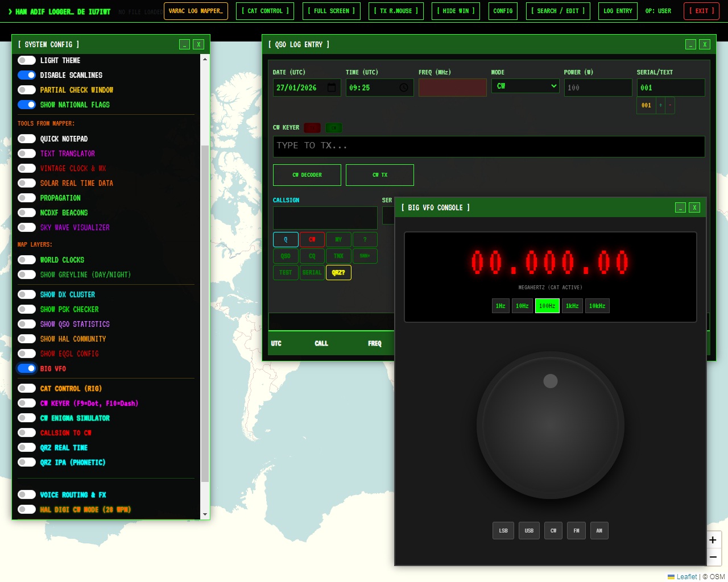Viewport: 728px width, 582px height.
Task: Zoom in the map with plus button
Action: coord(713,540)
